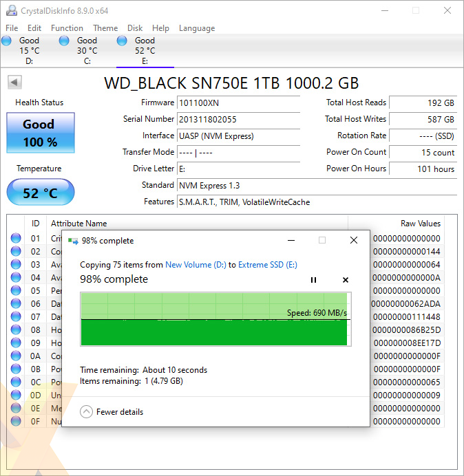Open the File menu
The image size is (464, 476).
tap(12, 28)
